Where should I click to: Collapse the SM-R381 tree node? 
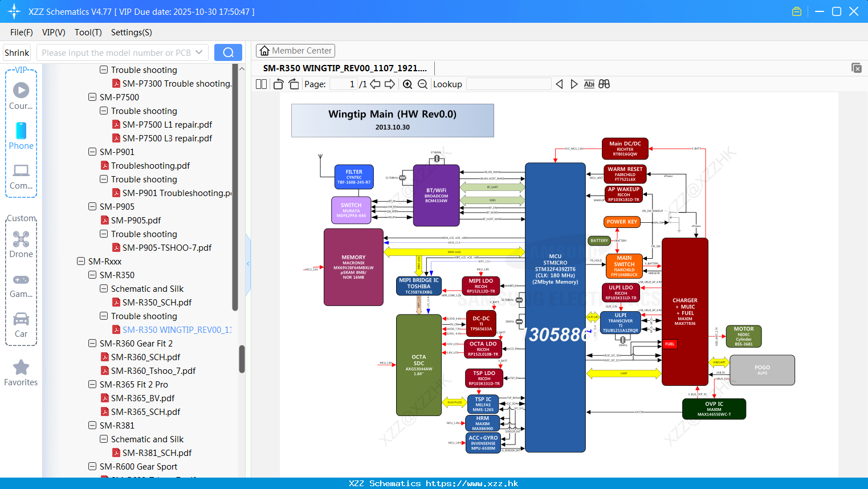pyautogui.click(x=92, y=425)
